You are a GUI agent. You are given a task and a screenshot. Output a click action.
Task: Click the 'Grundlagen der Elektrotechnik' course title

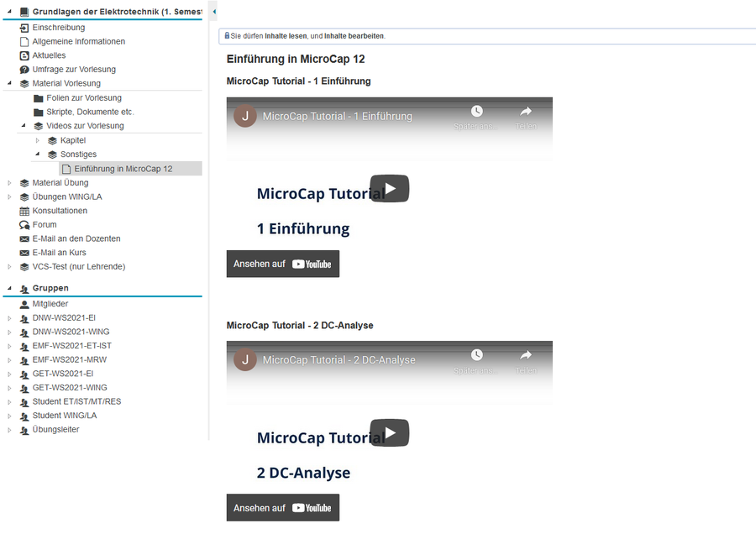[x=118, y=12]
